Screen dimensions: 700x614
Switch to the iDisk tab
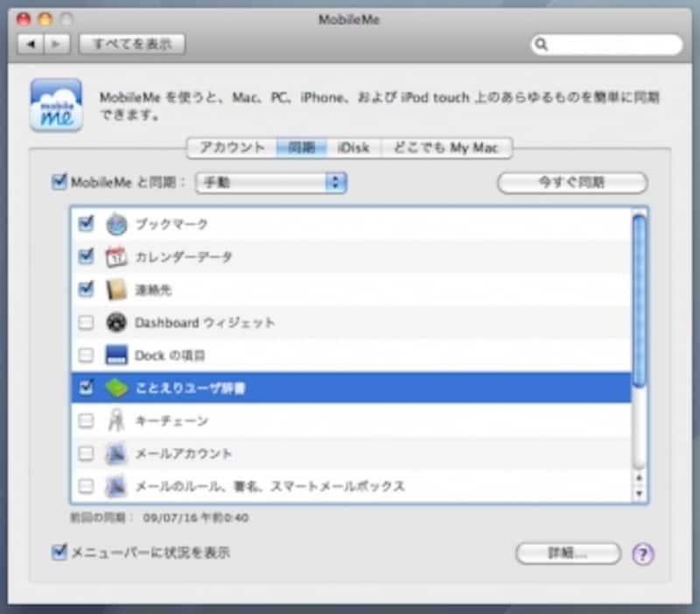click(x=353, y=148)
